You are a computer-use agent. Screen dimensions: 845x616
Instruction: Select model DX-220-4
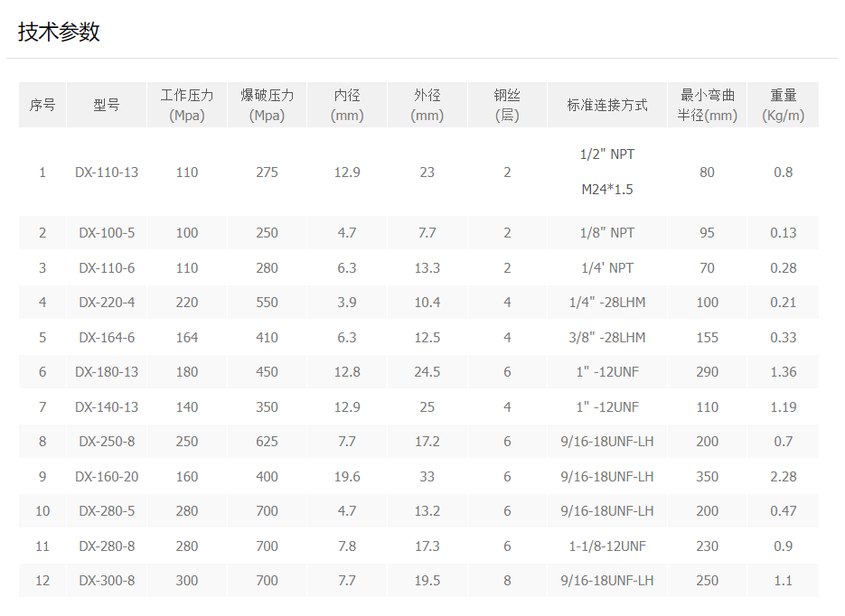[x=107, y=302]
